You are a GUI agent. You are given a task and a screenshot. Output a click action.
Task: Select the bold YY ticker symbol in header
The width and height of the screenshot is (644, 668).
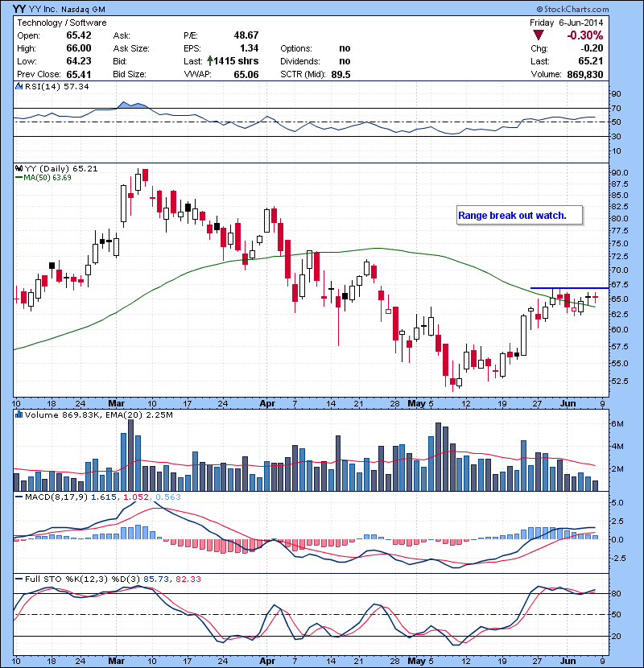(19, 9)
